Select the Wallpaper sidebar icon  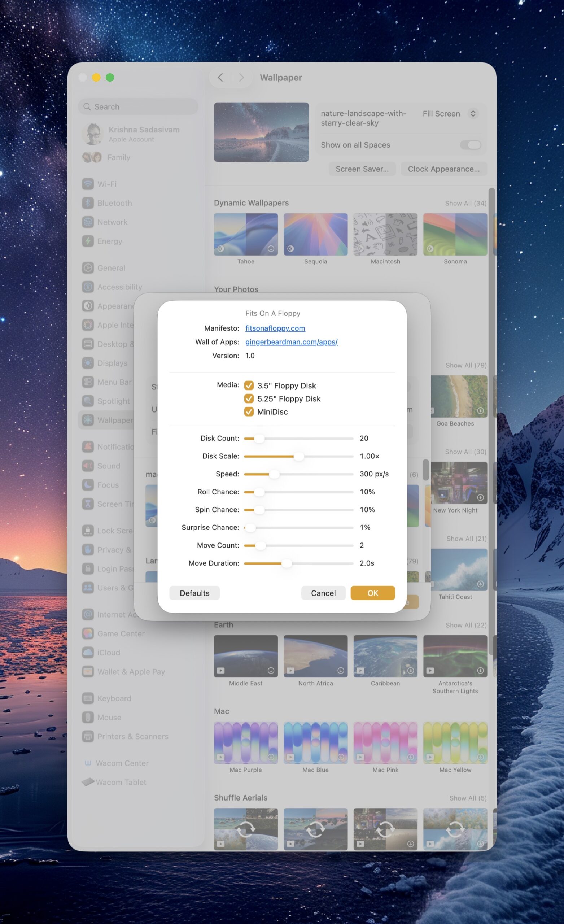[x=88, y=420]
